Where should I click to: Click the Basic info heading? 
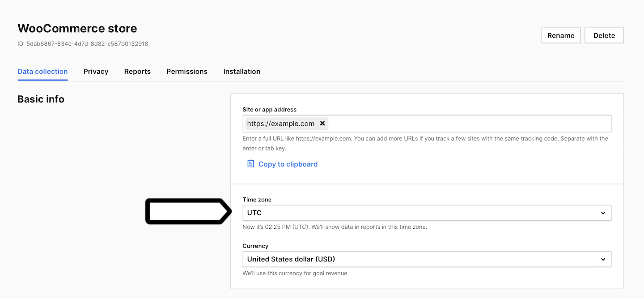(x=41, y=99)
